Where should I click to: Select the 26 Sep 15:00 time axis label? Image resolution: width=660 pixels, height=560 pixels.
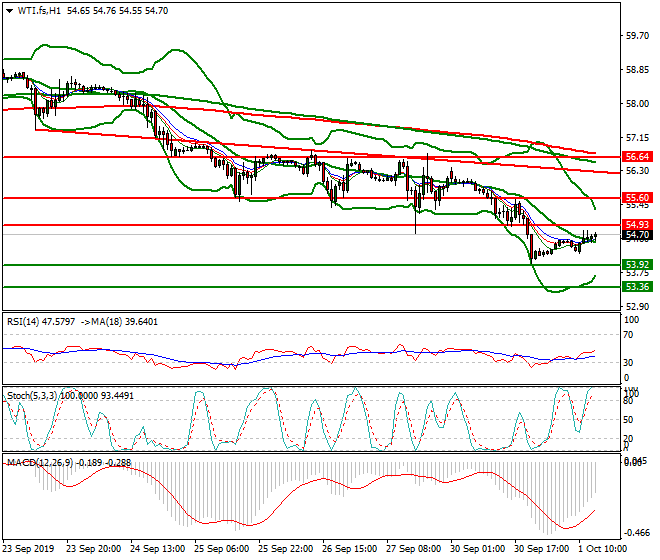349,549
